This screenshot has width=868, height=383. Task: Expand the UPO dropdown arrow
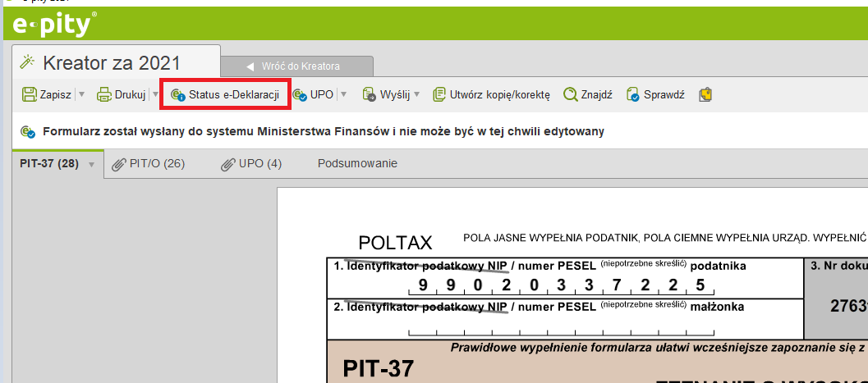343,94
